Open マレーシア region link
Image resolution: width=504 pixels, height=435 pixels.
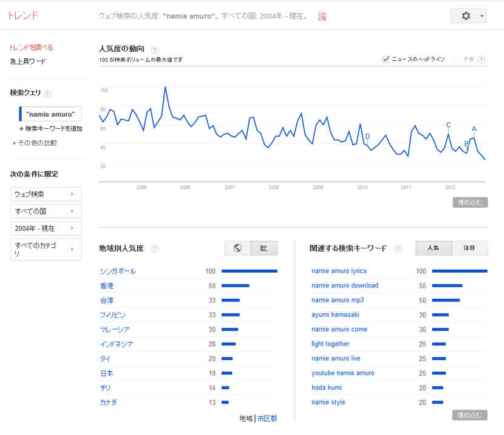coord(115,329)
